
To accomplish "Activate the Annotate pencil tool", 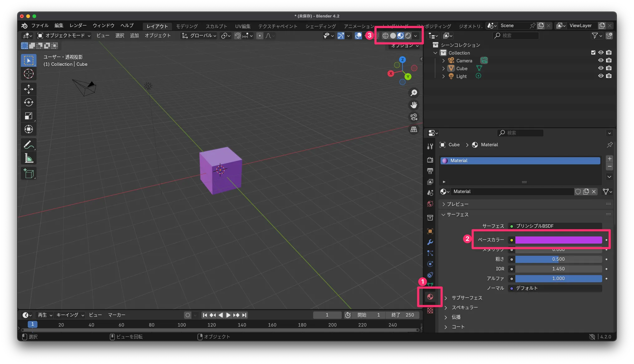I will click(29, 145).
